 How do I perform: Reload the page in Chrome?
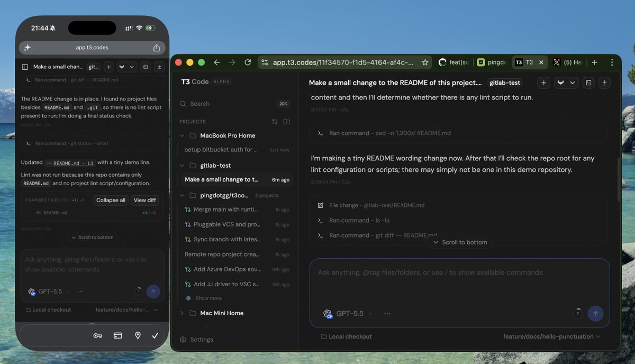[x=248, y=62]
